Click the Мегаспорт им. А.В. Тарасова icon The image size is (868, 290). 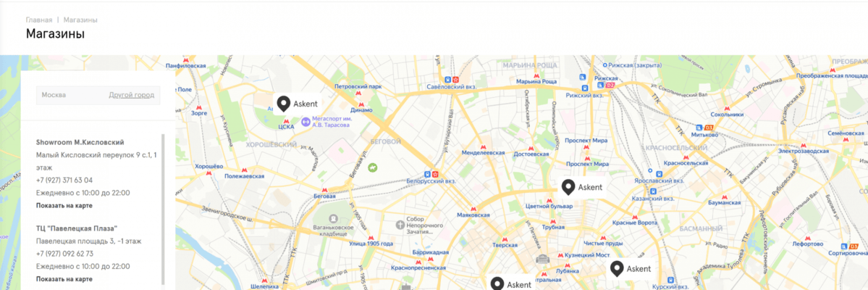coord(306,121)
